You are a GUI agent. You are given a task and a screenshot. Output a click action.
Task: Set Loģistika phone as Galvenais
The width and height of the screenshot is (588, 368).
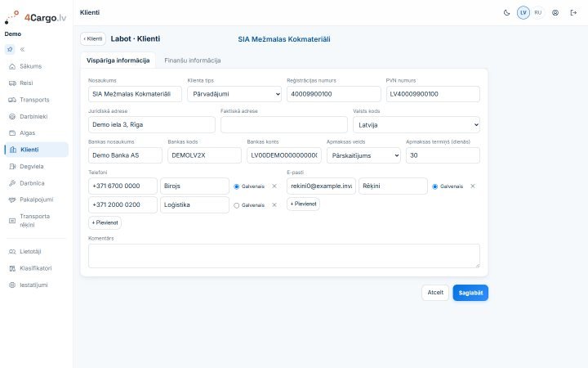(x=237, y=205)
